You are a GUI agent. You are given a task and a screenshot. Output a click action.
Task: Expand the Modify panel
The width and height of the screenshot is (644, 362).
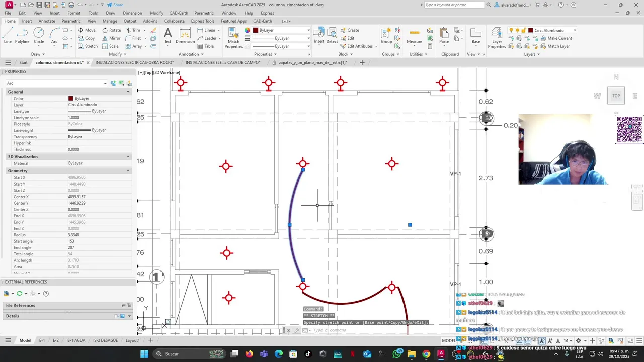tap(118, 54)
